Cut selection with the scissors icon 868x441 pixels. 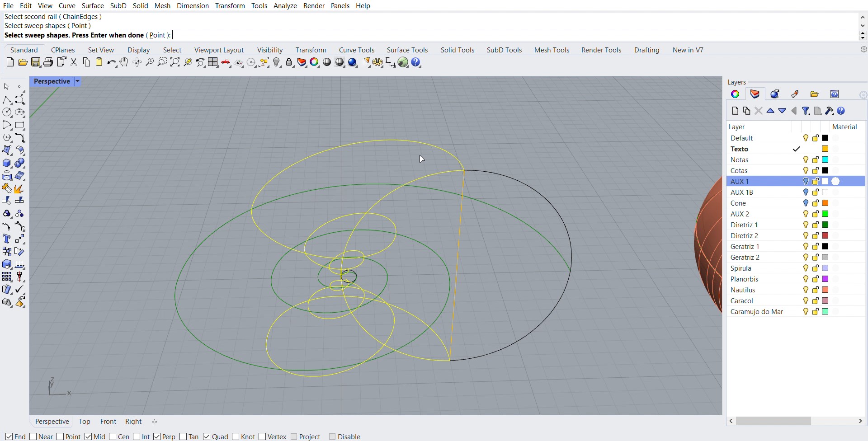[74, 62]
